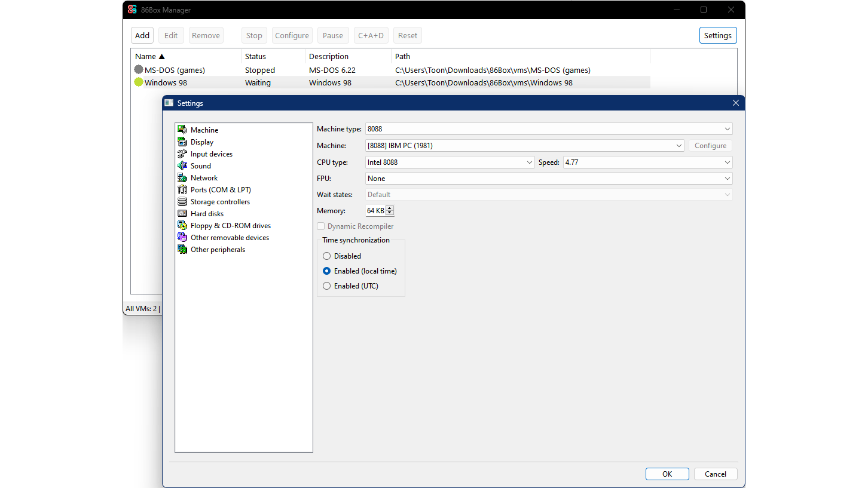The width and height of the screenshot is (868, 488).
Task: Sort VM list by Description column header
Action: [x=348, y=56]
